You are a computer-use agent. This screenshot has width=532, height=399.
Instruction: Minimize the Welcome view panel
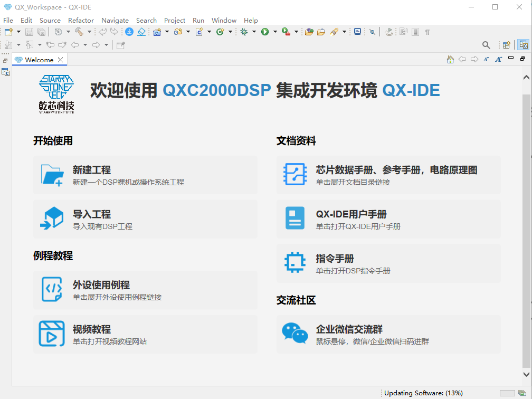(x=511, y=59)
